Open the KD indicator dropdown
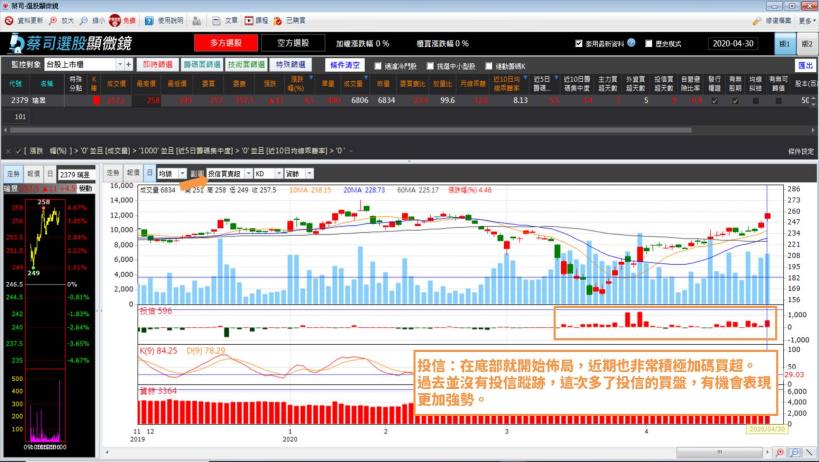The image size is (819, 462). (279, 173)
